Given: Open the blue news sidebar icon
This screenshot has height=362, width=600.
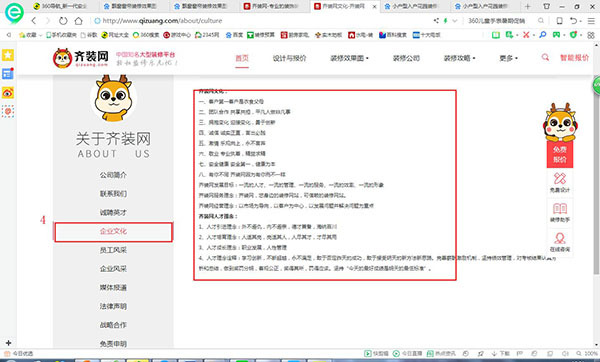Looking at the screenshot, I should (8, 73).
